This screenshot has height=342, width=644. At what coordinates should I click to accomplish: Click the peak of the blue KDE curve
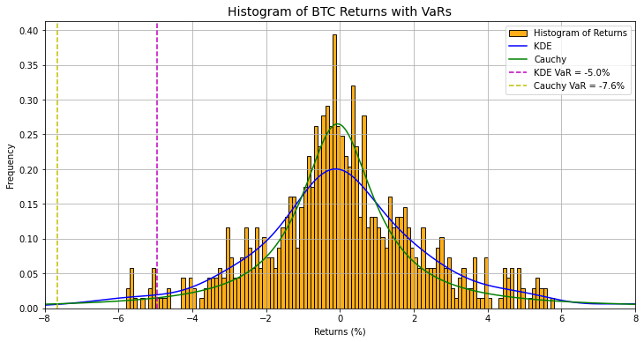(x=336, y=168)
